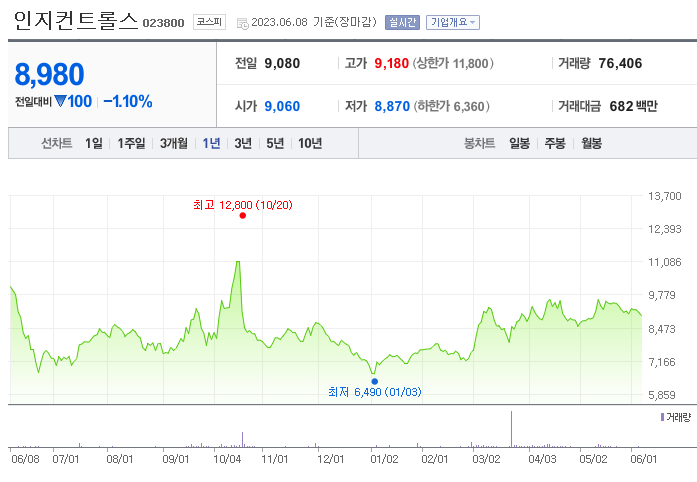This screenshot has height=482, width=697.
Task: Select the 3년 line chart tab
Action: (243, 143)
